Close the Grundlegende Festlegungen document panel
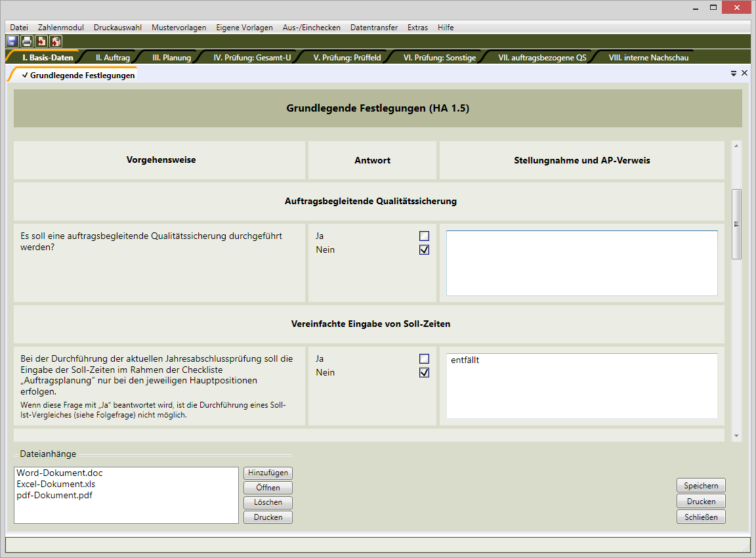756x558 pixels. pyautogui.click(x=744, y=73)
